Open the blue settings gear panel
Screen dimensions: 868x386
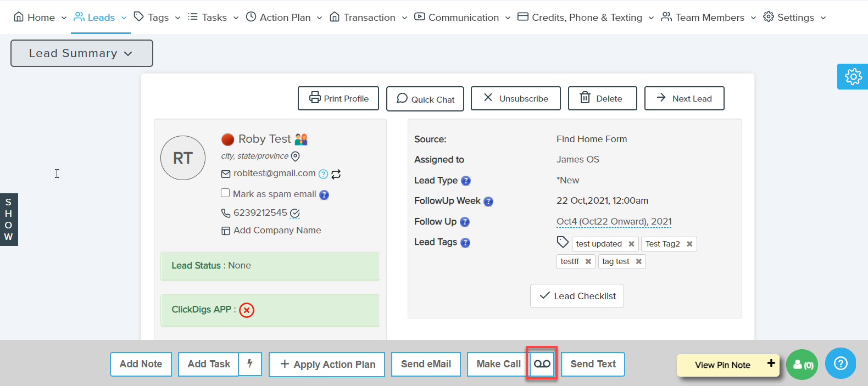[853, 76]
